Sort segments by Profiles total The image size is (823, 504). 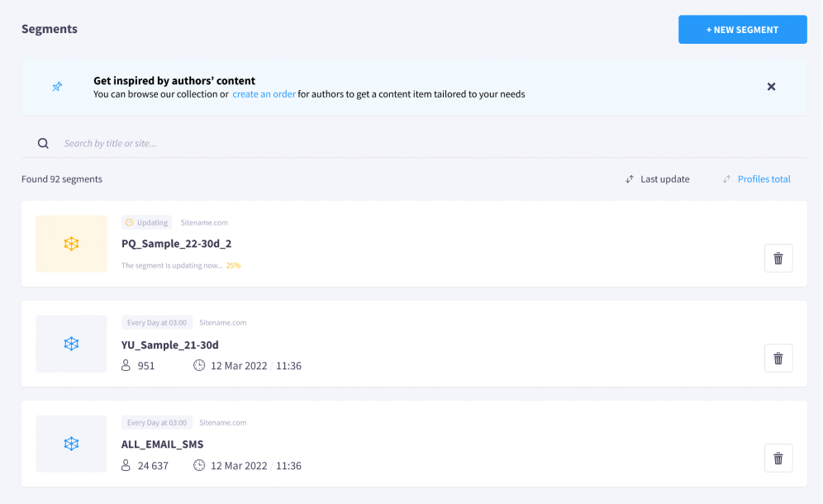764,179
